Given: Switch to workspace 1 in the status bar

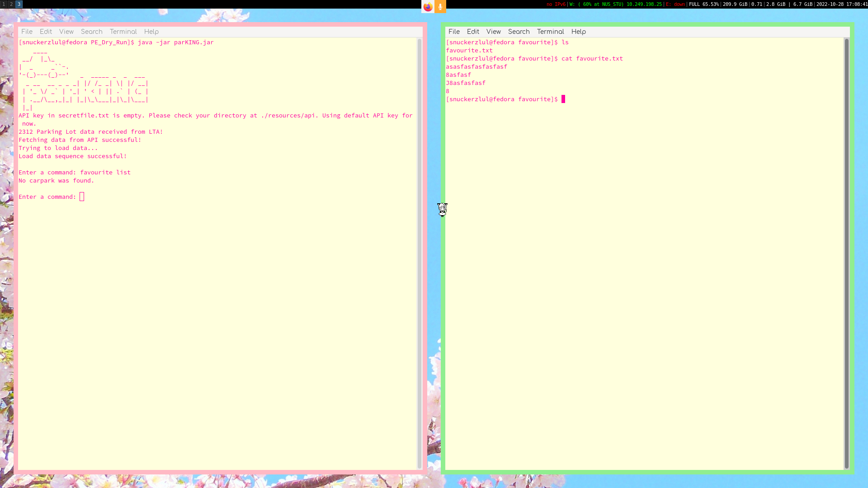Looking at the screenshot, I should click(4, 4).
